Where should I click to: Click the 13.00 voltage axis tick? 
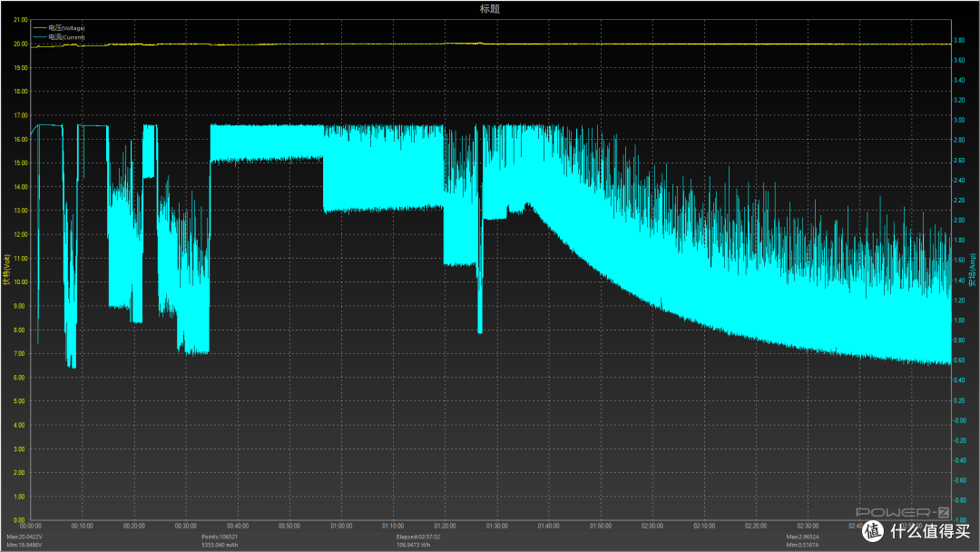pyautogui.click(x=21, y=211)
